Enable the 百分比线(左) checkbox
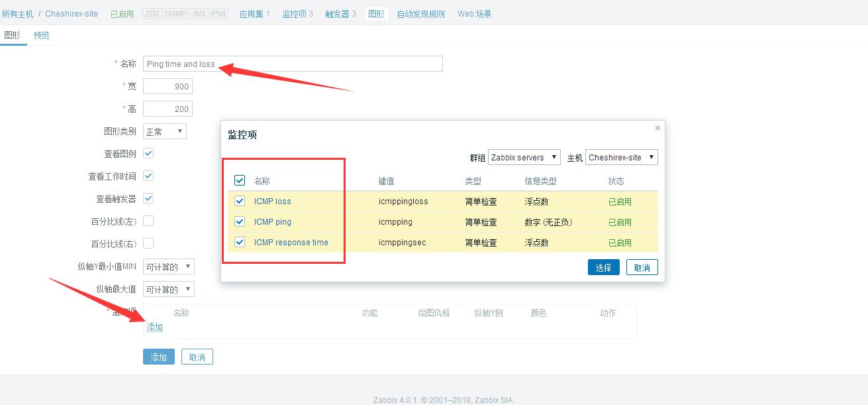868x405 pixels. pyautogui.click(x=148, y=221)
